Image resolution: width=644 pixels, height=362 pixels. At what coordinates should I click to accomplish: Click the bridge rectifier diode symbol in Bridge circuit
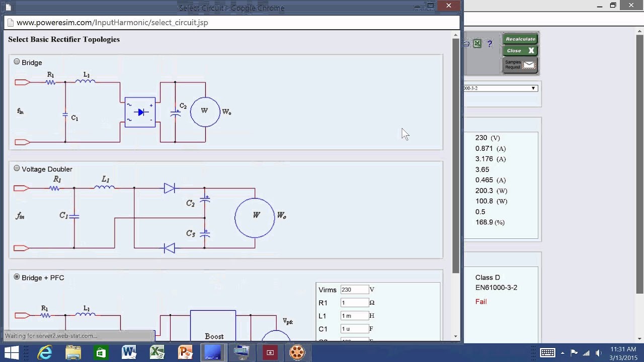click(140, 112)
